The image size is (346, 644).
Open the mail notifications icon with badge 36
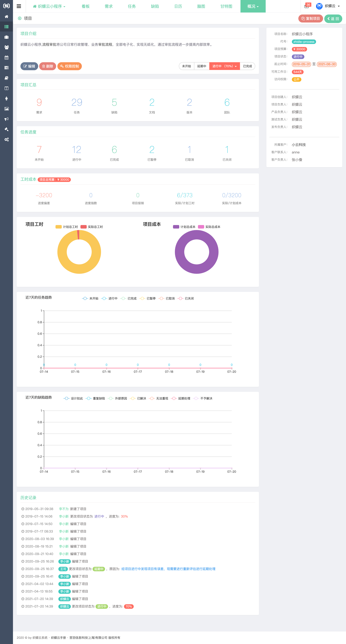(307, 6)
